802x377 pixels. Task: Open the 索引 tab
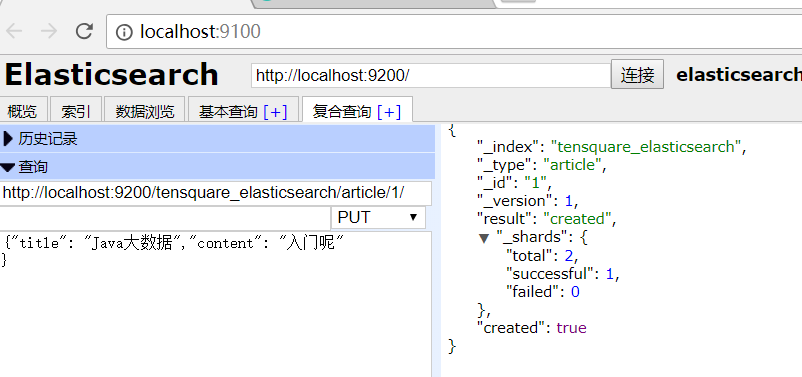(x=76, y=111)
